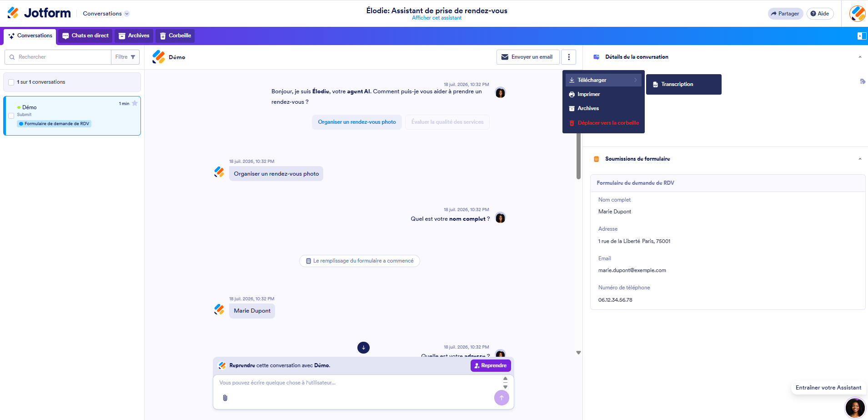868x420 pixels.
Task: Click the Marie Dupont name value
Action: coord(615,212)
